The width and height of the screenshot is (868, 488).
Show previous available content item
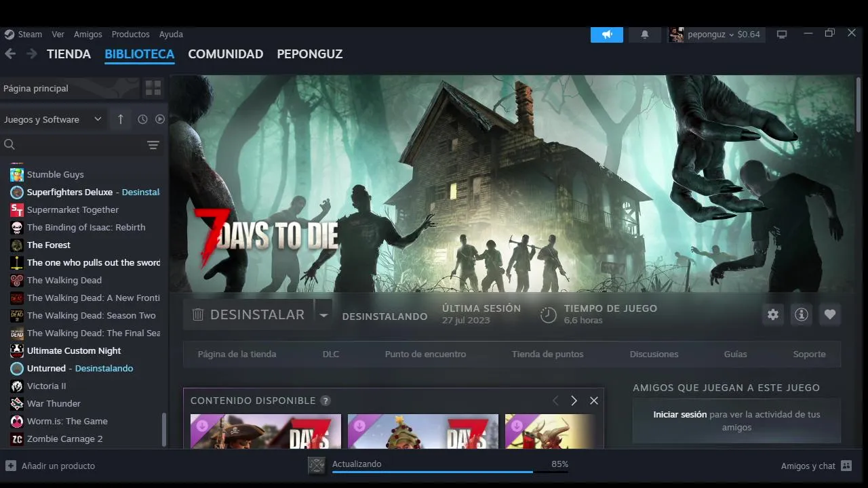[x=555, y=401]
